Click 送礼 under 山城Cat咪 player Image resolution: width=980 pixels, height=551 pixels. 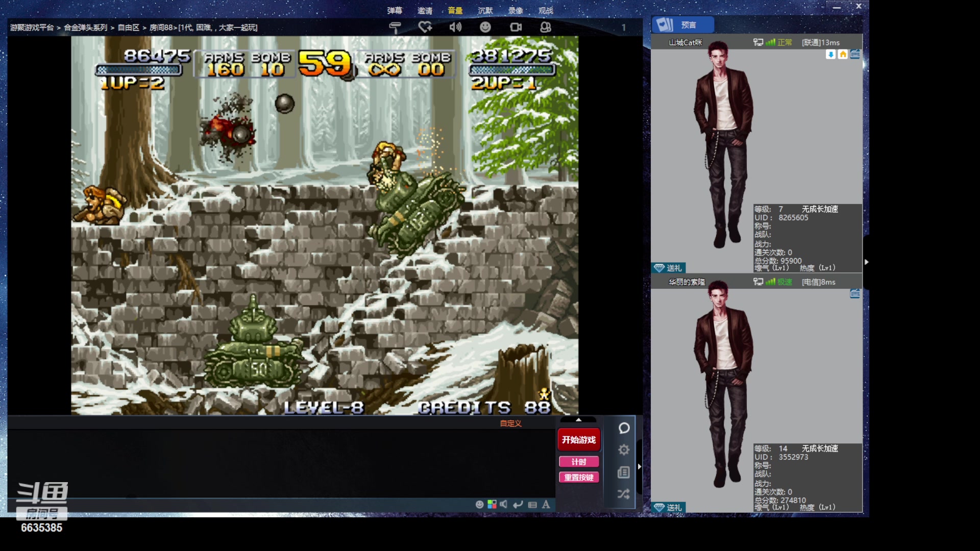click(669, 268)
